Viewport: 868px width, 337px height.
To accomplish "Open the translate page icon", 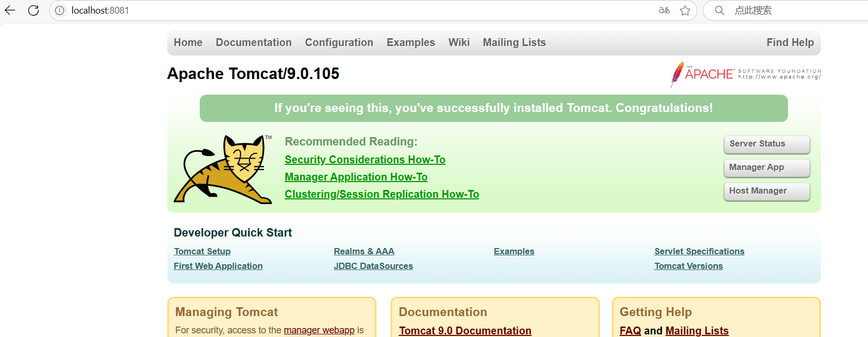I will coord(664,10).
